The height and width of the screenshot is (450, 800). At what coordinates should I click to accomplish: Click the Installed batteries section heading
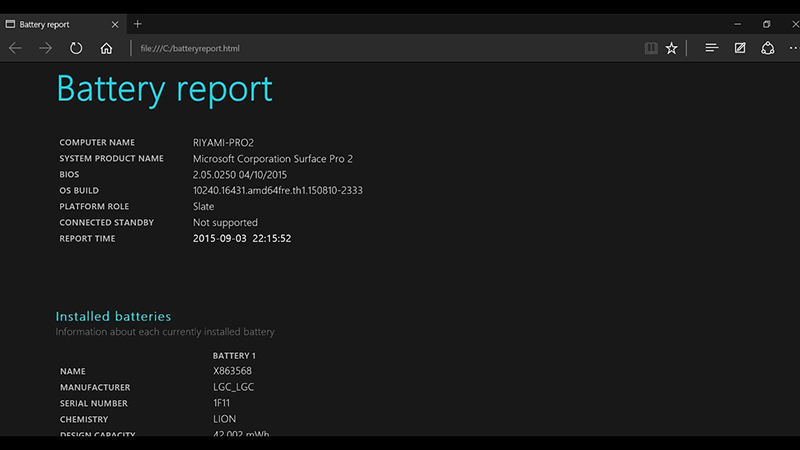pyautogui.click(x=113, y=316)
